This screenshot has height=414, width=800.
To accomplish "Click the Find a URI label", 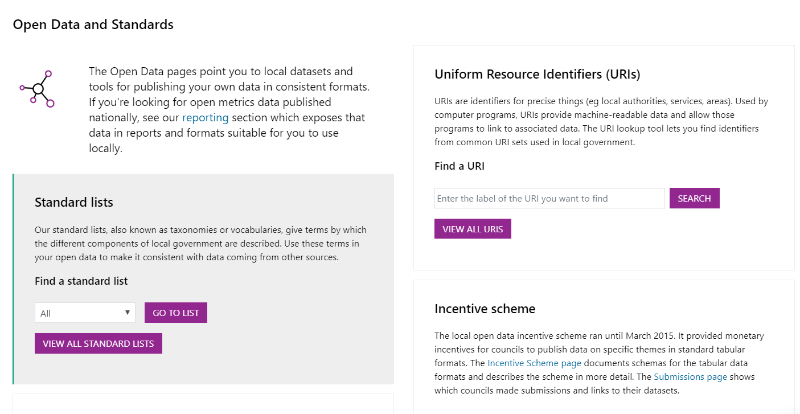I will [459, 166].
